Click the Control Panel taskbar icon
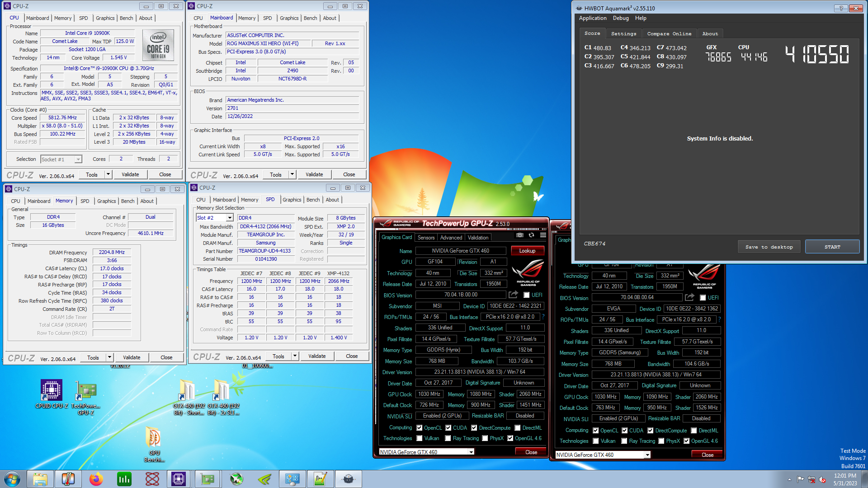This screenshot has height=488, width=868. coord(292,479)
